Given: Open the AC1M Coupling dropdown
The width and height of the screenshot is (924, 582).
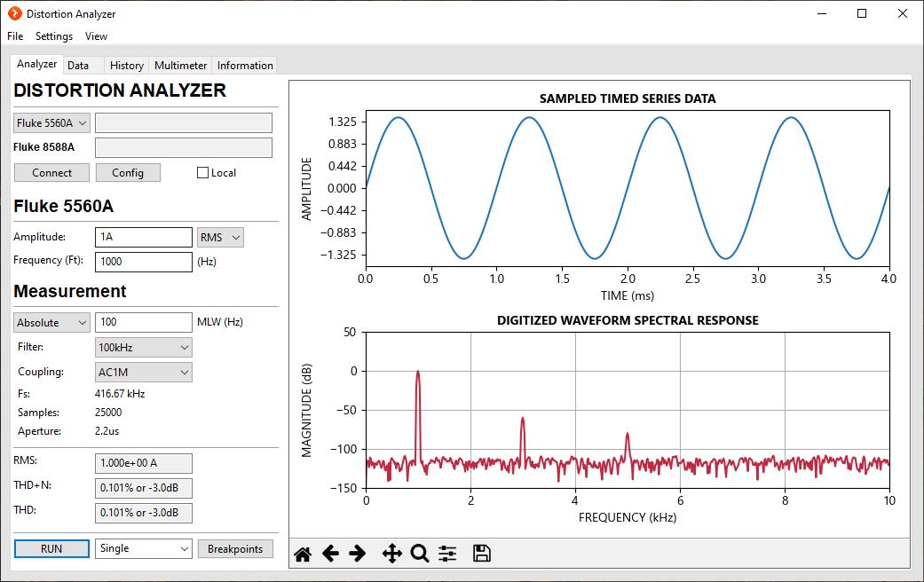Looking at the screenshot, I should 143,373.
